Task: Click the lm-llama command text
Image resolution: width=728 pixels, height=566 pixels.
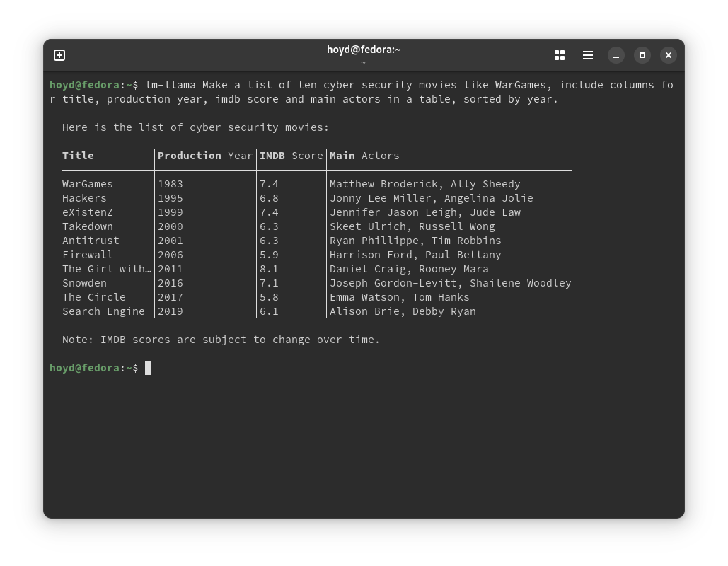Action: (171, 85)
